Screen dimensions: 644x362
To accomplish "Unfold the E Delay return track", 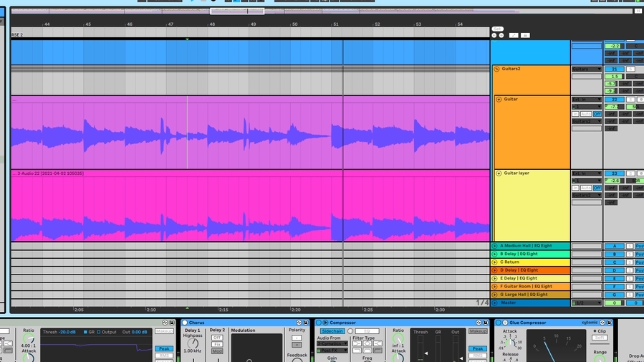I will [x=494, y=278].
